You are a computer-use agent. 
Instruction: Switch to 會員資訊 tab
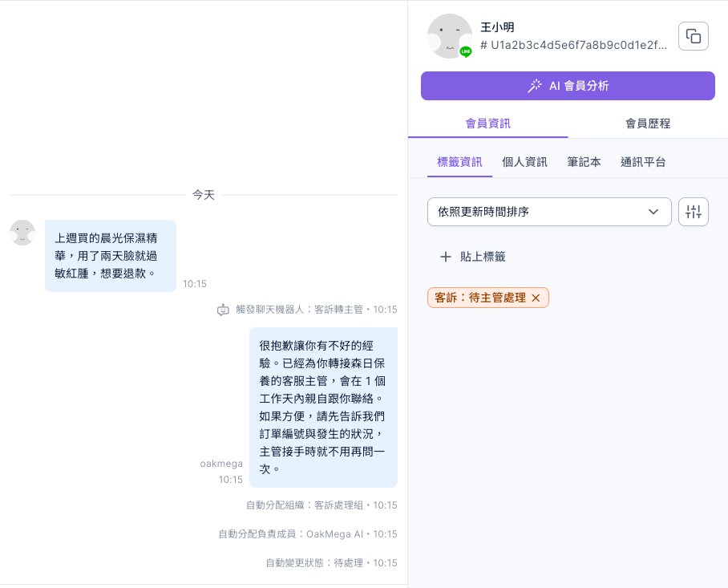487,124
